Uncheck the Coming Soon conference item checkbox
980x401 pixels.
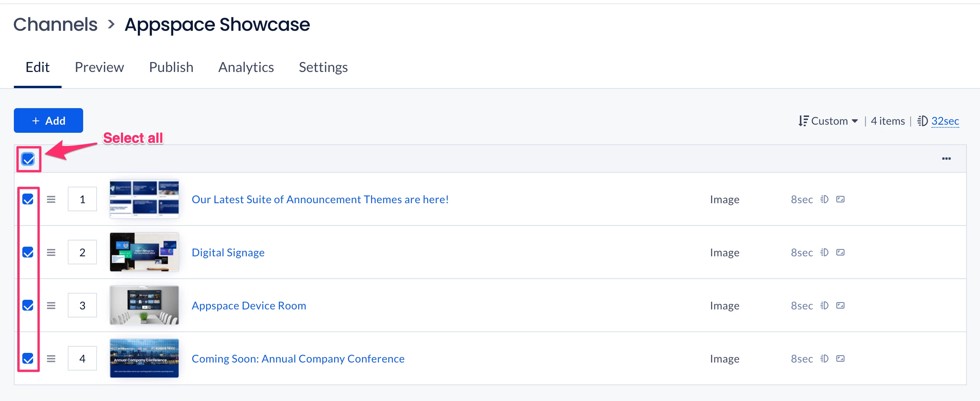click(x=28, y=359)
